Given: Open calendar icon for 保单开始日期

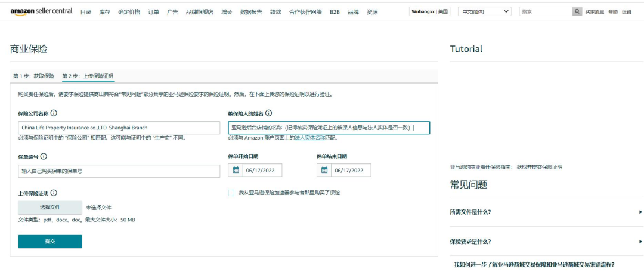Looking at the screenshot, I should 236,170.
